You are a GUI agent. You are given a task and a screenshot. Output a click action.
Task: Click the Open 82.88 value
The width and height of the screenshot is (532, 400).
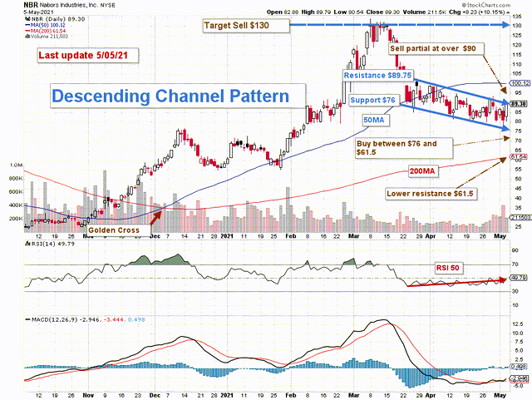tap(283, 12)
